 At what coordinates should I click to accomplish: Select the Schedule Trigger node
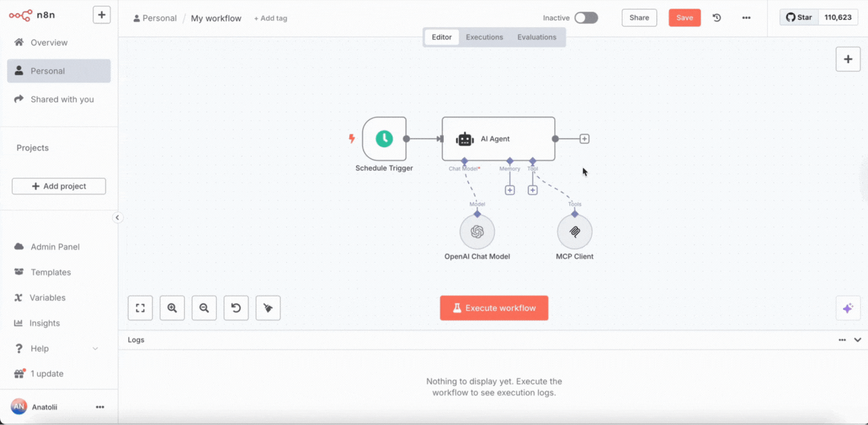pyautogui.click(x=384, y=138)
